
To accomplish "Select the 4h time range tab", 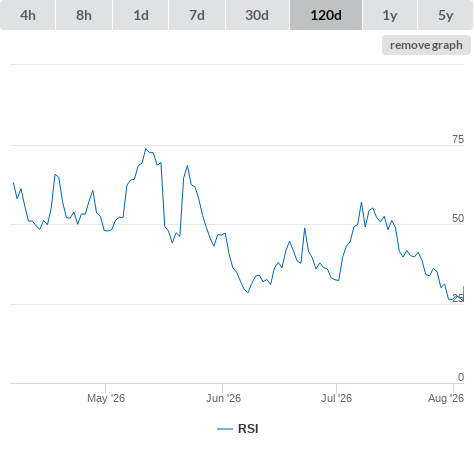I will 28,15.
